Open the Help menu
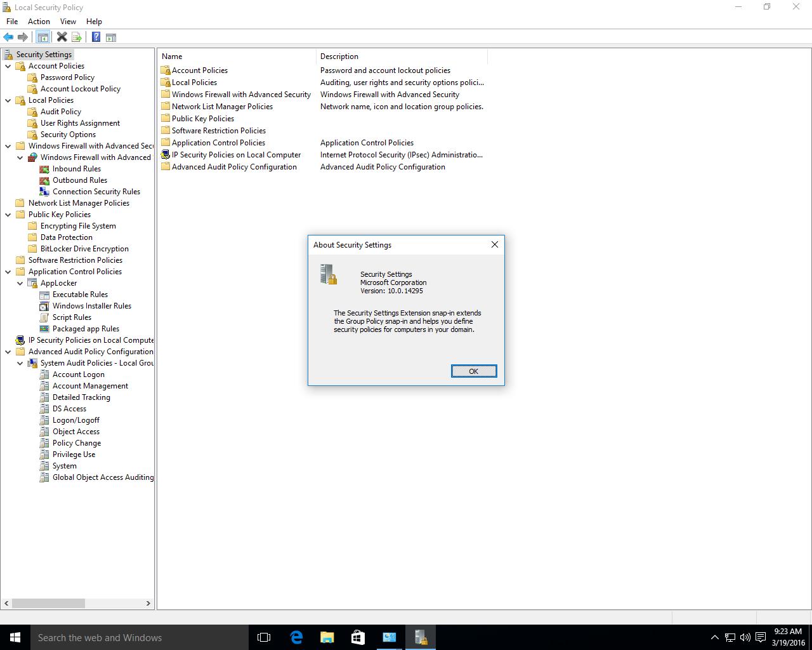 click(94, 22)
